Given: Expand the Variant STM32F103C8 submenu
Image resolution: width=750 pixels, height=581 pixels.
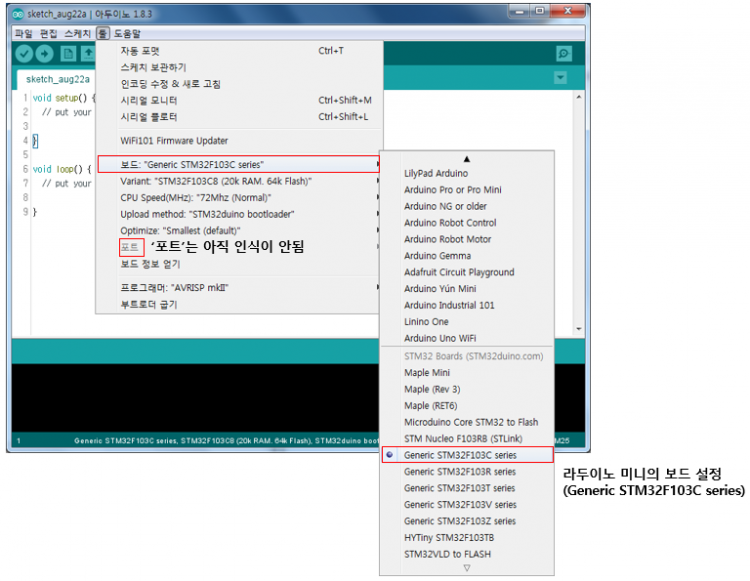Looking at the screenshot, I should point(239,181).
